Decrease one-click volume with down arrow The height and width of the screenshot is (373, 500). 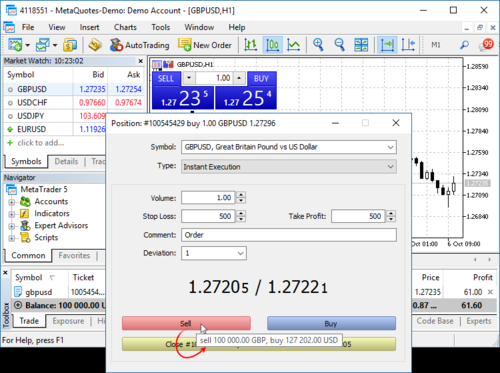click(x=189, y=78)
